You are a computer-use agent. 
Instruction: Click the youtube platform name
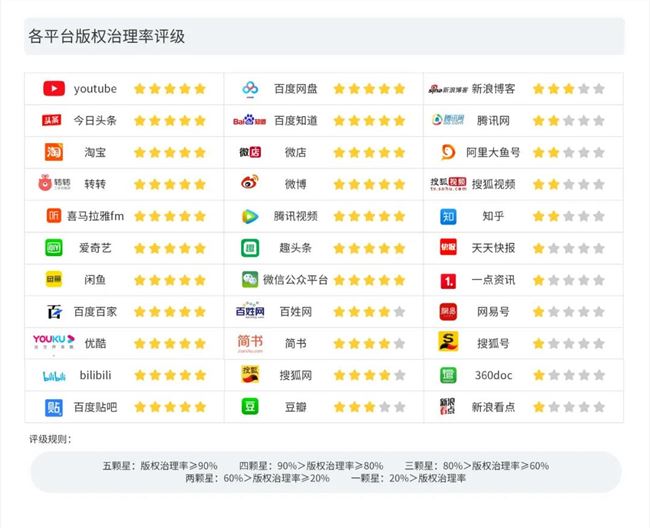95,89
